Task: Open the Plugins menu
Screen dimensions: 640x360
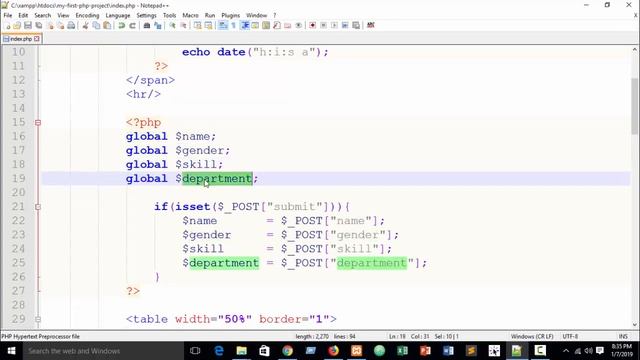Action: [x=231, y=15]
